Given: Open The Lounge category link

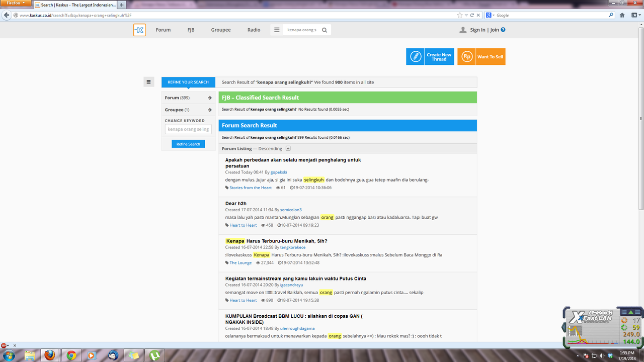Looking at the screenshot, I should pyautogui.click(x=240, y=262).
